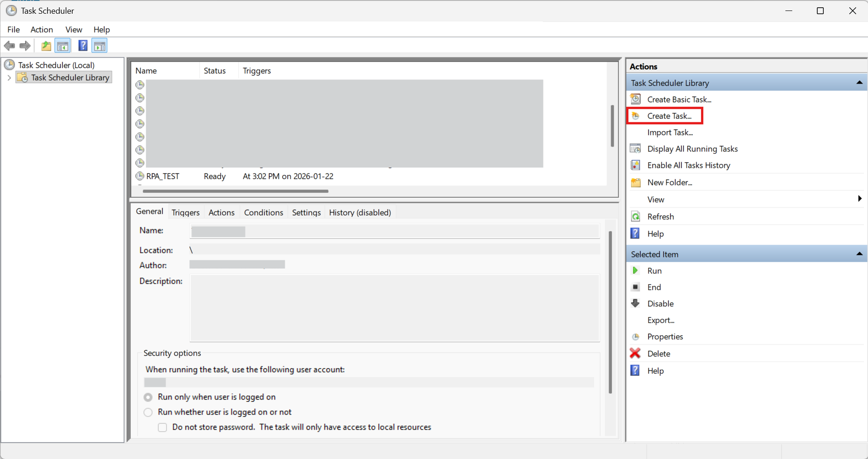This screenshot has height=459, width=868.
Task: Click Enable All Tasks History text
Action: 689,165
